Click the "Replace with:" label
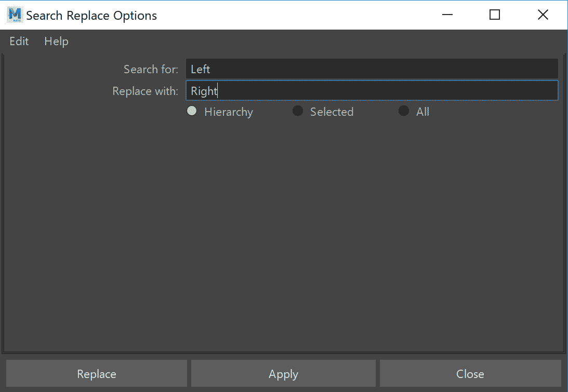Viewport: 568px width, 392px height. (145, 91)
